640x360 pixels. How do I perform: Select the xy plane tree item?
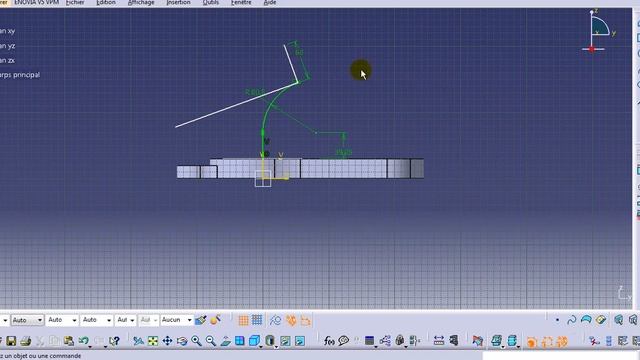point(7,31)
